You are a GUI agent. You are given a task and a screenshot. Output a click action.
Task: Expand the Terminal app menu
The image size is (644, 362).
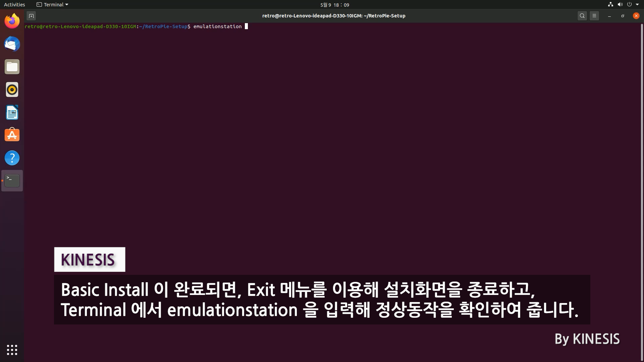click(52, 5)
